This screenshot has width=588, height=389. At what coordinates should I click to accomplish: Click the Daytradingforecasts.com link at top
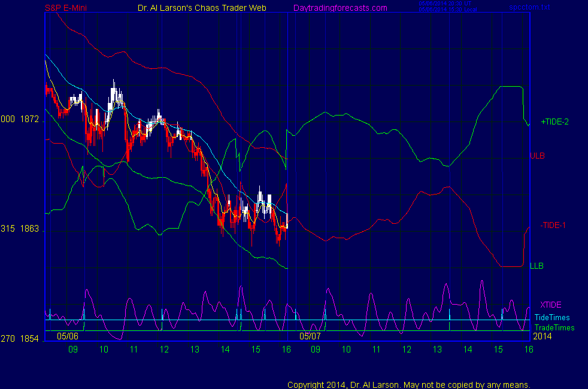coord(340,8)
